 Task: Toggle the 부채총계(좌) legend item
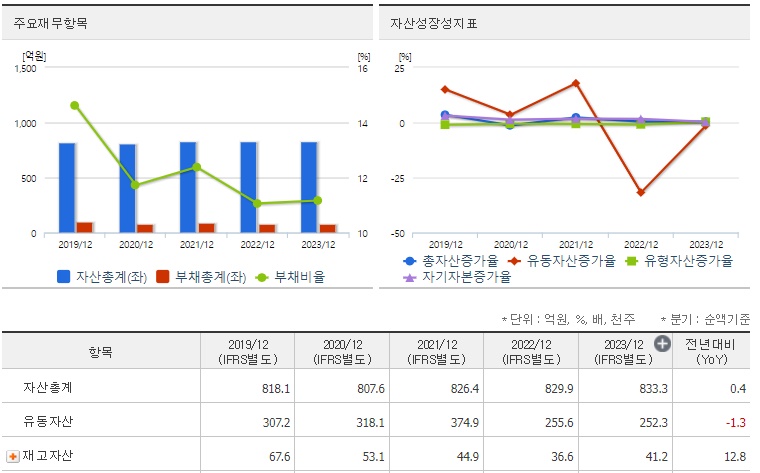point(201,277)
